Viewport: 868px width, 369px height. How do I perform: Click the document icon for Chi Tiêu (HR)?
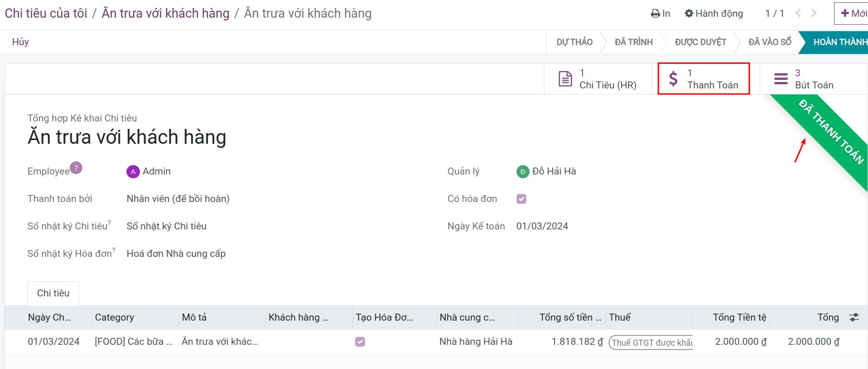coord(565,79)
